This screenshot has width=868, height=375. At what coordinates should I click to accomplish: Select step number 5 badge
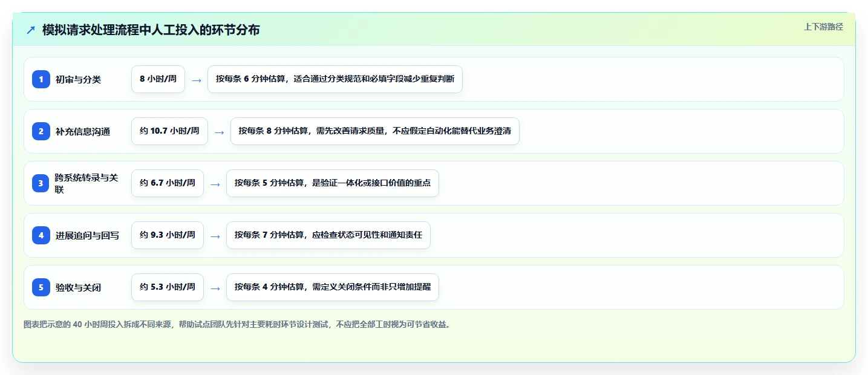[41, 287]
